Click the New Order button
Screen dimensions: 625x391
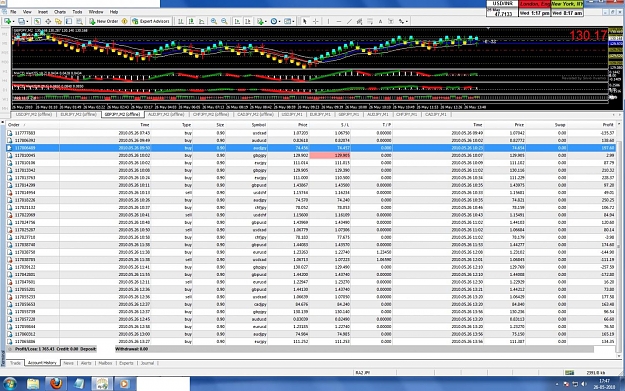click(103, 21)
